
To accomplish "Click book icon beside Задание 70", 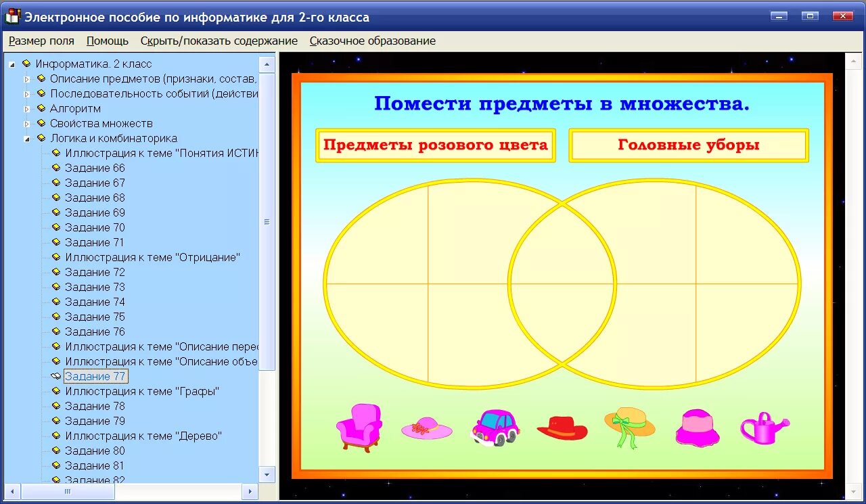I will [x=56, y=227].
